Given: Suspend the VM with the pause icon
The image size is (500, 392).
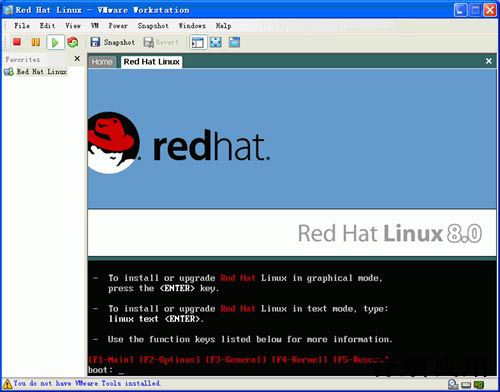Looking at the screenshot, I should [x=36, y=42].
